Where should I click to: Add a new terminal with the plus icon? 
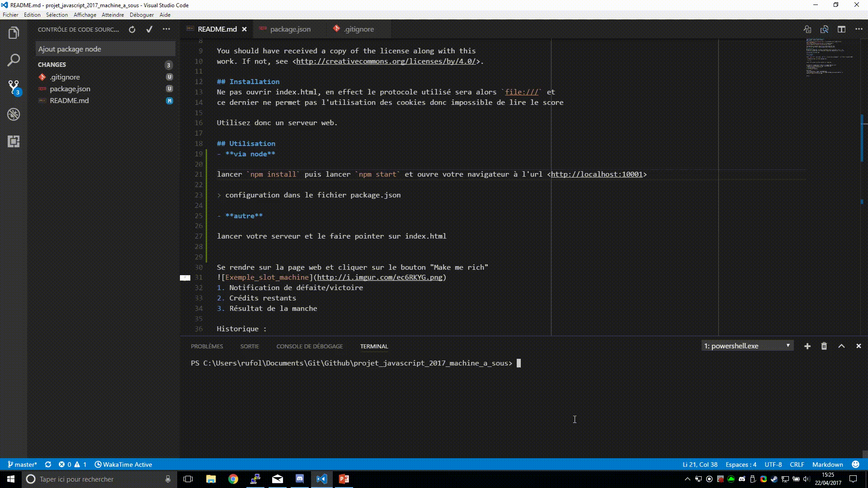pyautogui.click(x=807, y=346)
